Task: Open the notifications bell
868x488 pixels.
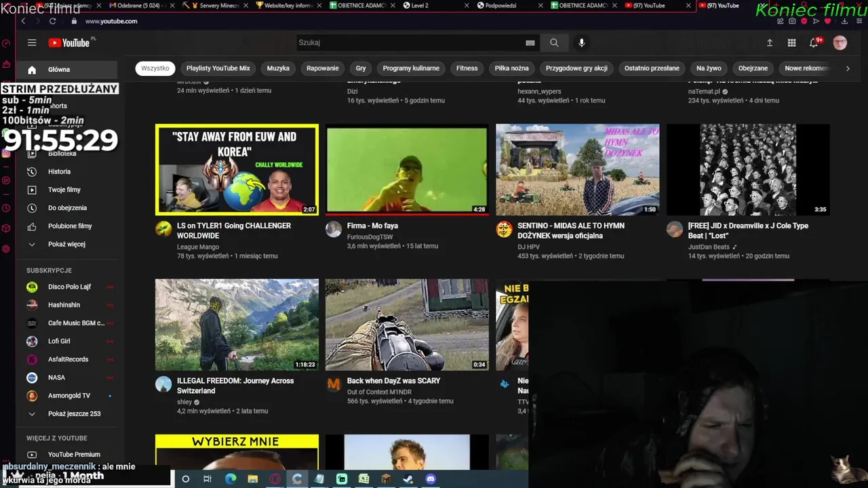Action: point(814,43)
